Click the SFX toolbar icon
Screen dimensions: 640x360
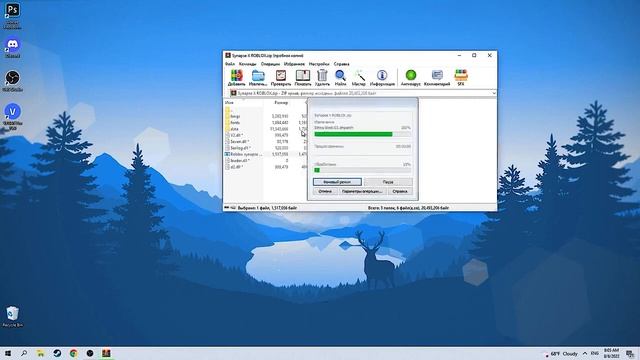(x=461, y=77)
